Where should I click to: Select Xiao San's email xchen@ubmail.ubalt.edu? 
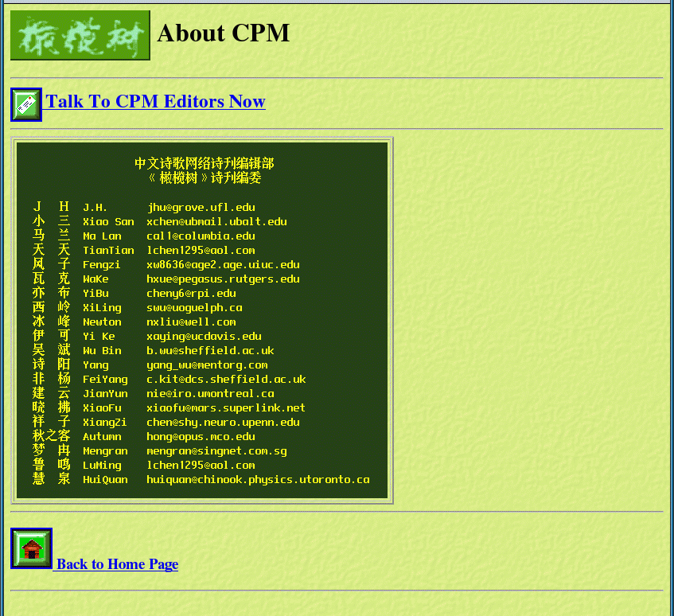click(216, 222)
